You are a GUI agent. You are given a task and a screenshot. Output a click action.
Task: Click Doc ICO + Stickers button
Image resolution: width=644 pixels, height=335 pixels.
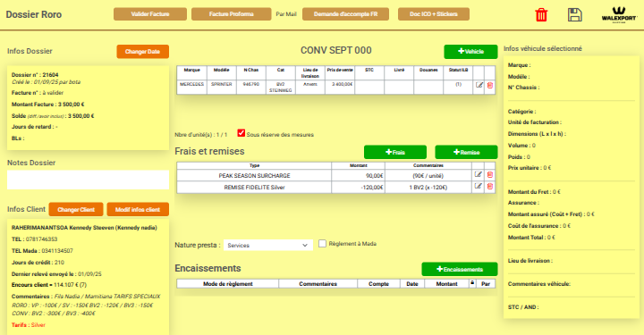coord(433,14)
